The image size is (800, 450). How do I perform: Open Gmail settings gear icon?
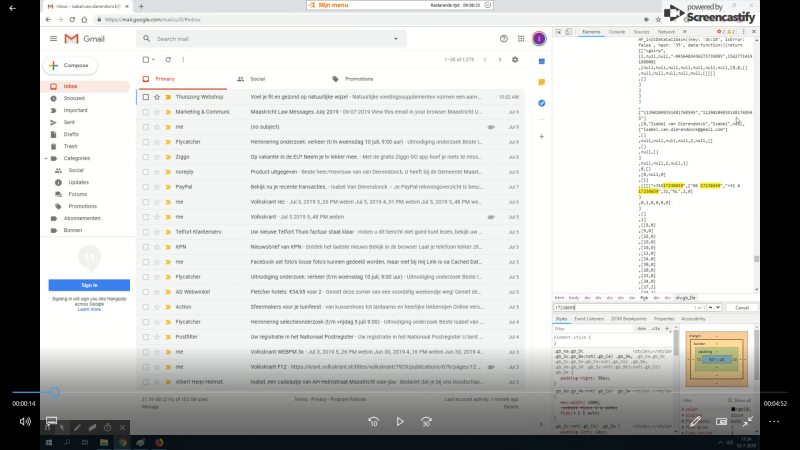point(515,60)
